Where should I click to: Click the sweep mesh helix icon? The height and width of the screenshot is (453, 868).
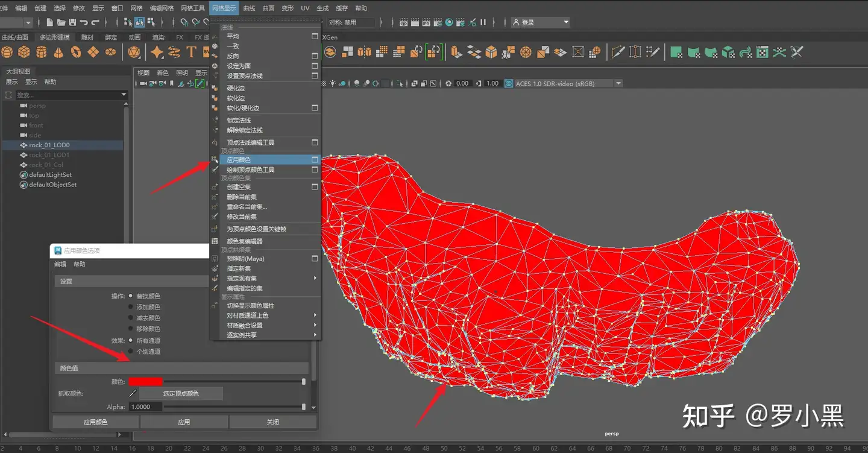174,52
